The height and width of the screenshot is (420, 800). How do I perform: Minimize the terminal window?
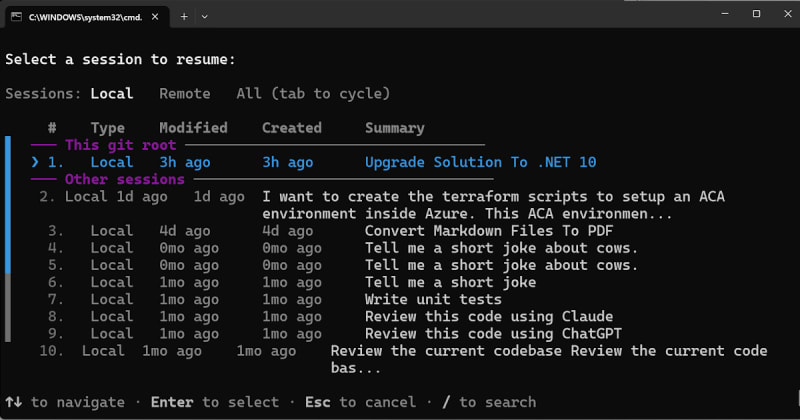pyautogui.click(x=710, y=15)
